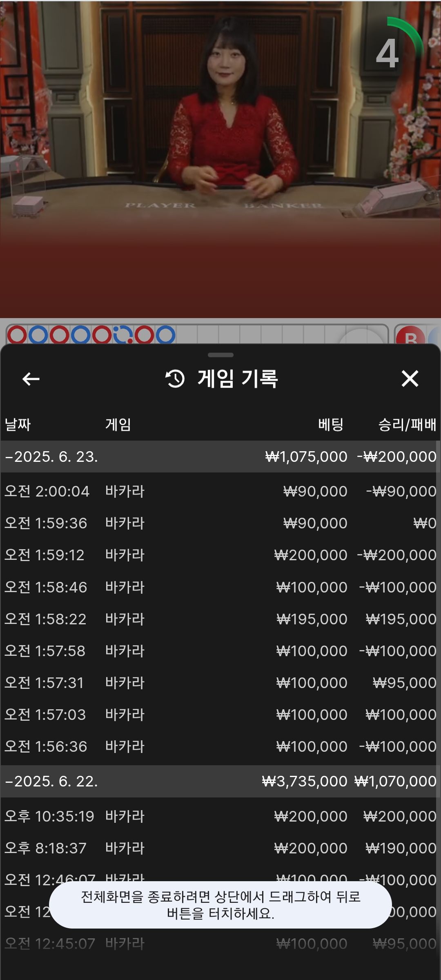Tap the live dealer video stream
Screen dimensions: 441x980
click(x=220, y=159)
